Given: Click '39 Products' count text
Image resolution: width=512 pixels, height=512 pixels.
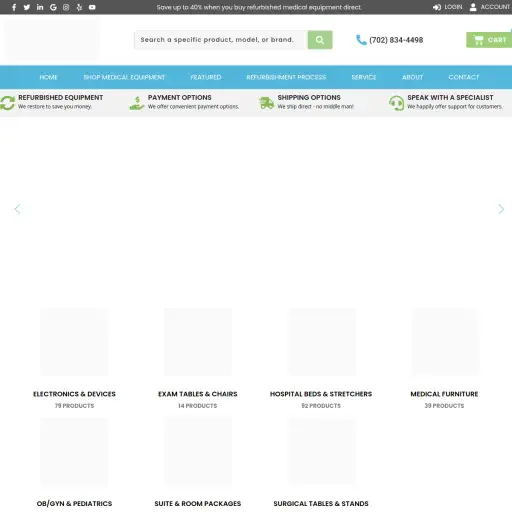Looking at the screenshot, I should 444,406.
